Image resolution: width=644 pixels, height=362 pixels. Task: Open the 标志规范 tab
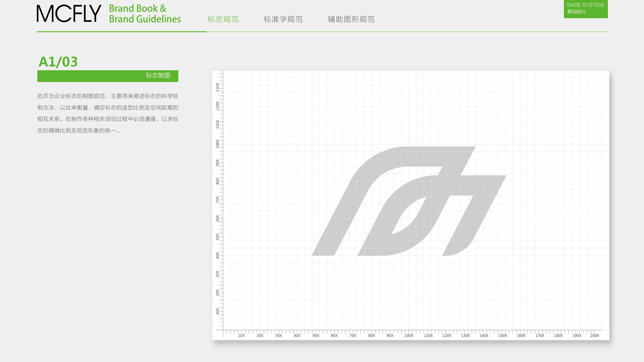click(223, 19)
